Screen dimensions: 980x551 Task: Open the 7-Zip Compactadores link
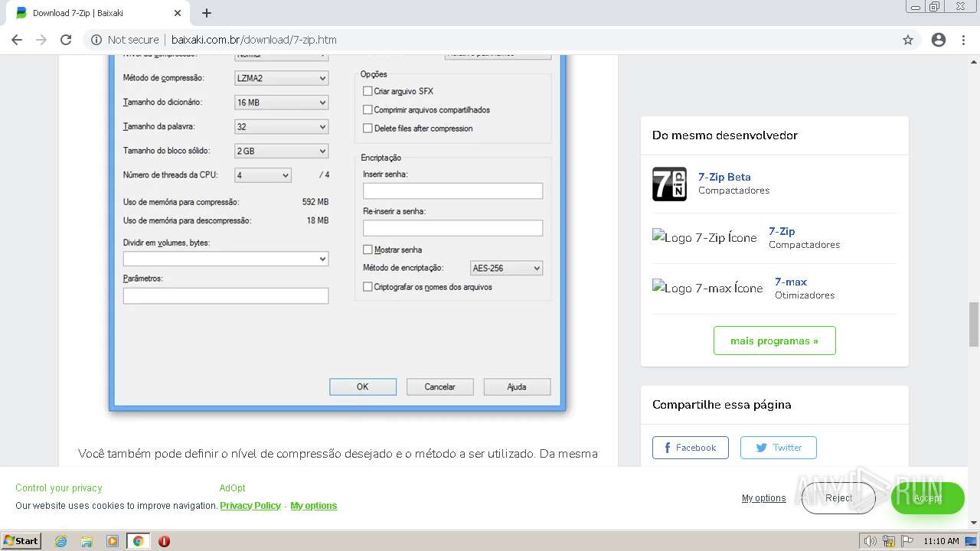[x=782, y=231]
